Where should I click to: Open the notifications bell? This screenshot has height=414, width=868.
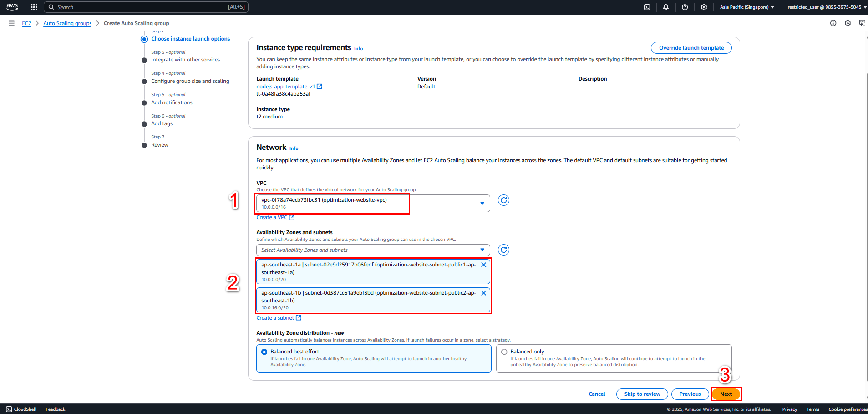click(665, 7)
